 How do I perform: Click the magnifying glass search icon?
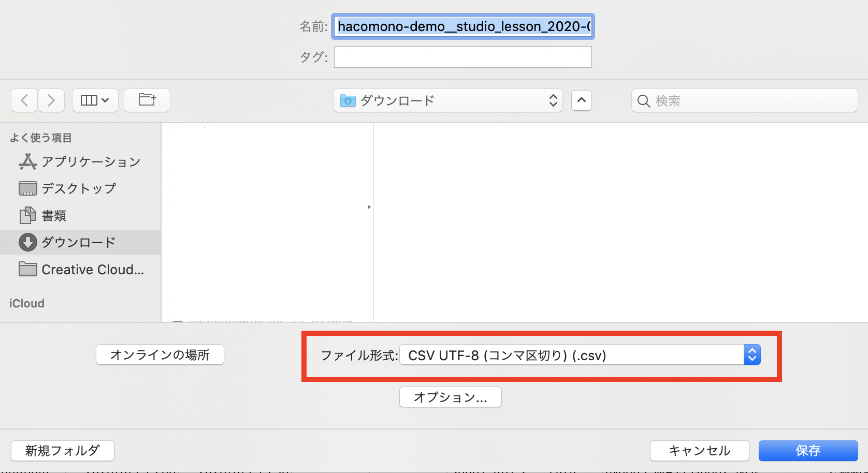coord(643,101)
